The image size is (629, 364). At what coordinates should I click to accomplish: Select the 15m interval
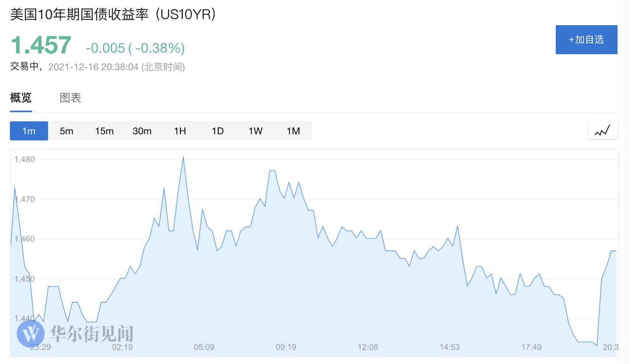click(104, 131)
